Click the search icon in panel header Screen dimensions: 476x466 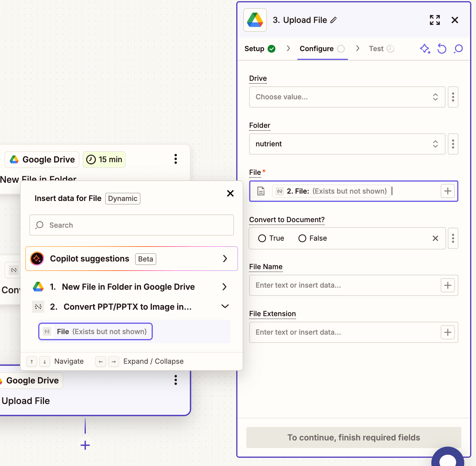coord(458,49)
